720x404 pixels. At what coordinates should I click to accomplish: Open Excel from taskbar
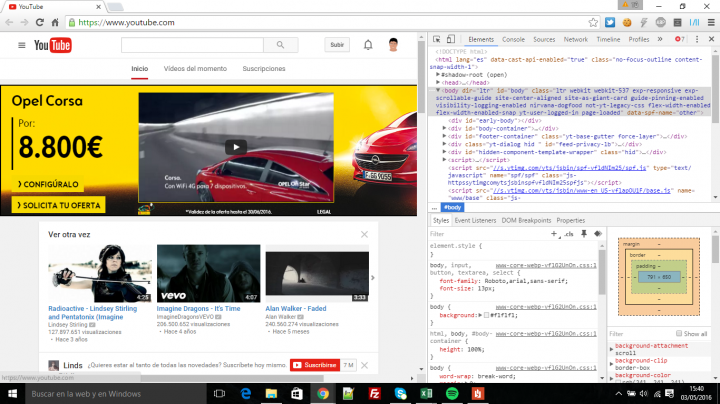(x=426, y=394)
